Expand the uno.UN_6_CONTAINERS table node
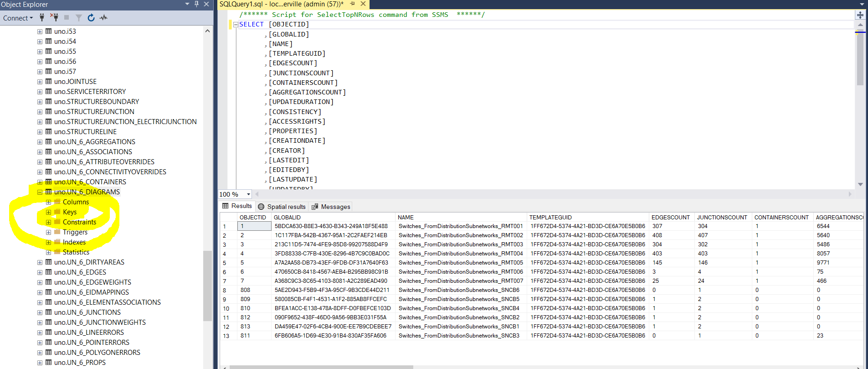Image resolution: width=868 pixels, height=369 pixels. click(x=40, y=182)
